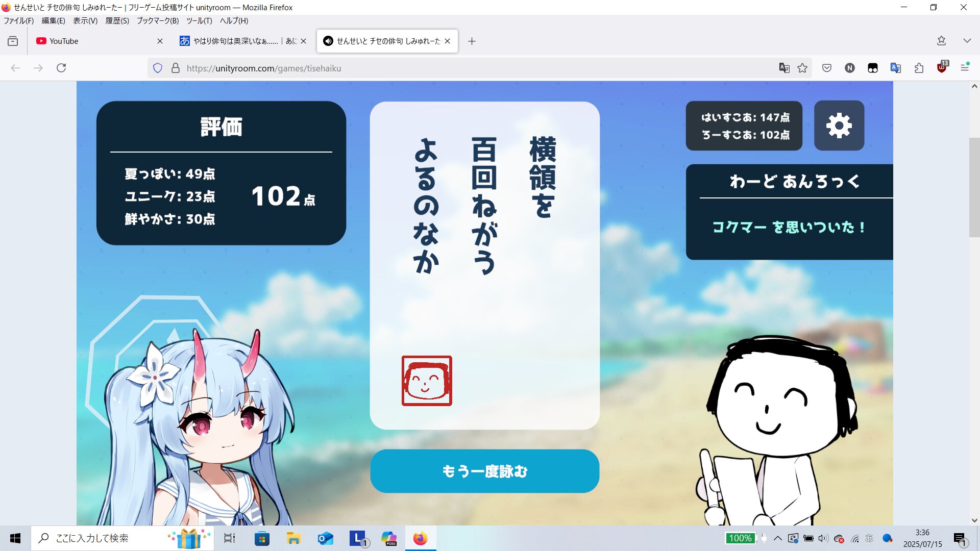Open a new tab with the plus button
This screenshot has width=980, height=551.
[472, 41]
